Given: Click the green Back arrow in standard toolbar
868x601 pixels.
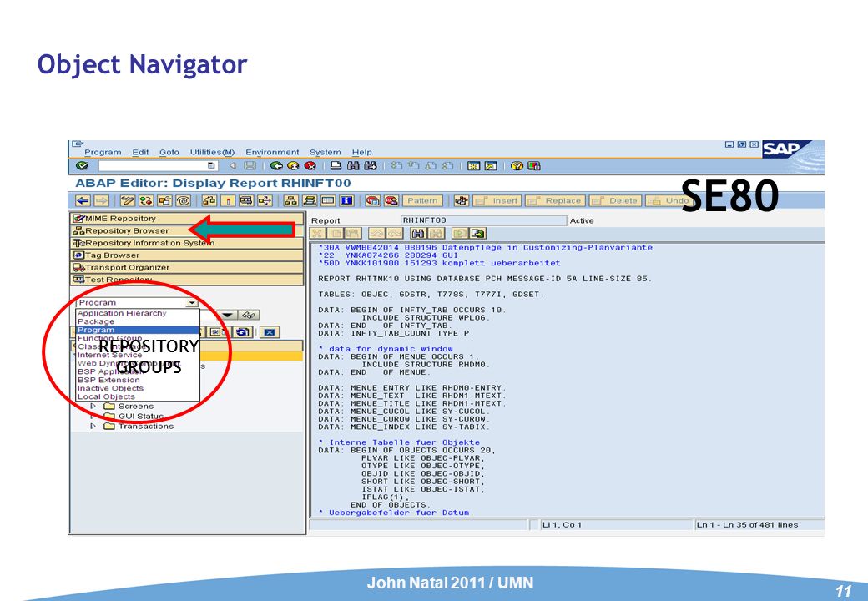Looking at the screenshot, I should [276, 166].
